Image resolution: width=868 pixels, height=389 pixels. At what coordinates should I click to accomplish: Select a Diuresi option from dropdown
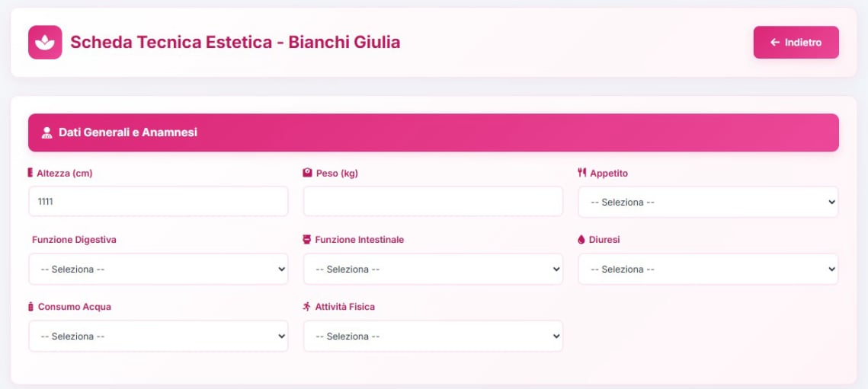708,269
